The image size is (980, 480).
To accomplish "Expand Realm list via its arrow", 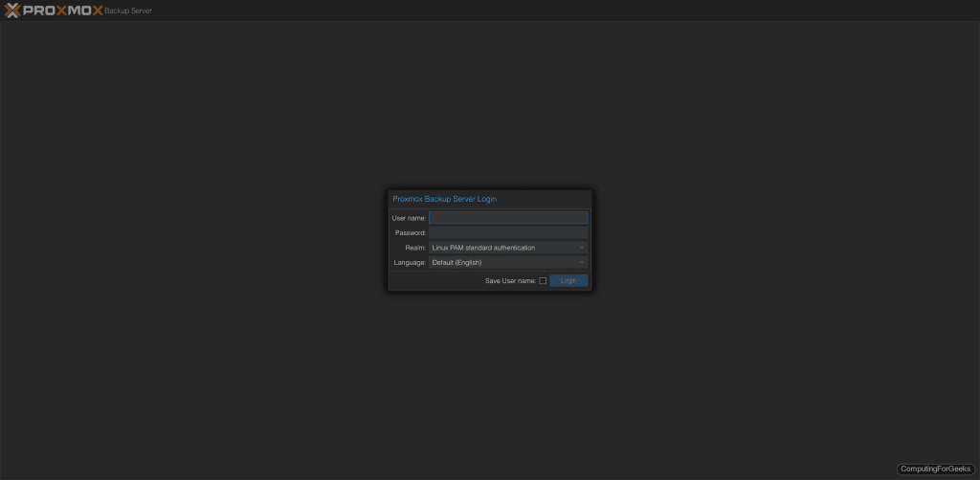I will pyautogui.click(x=581, y=248).
